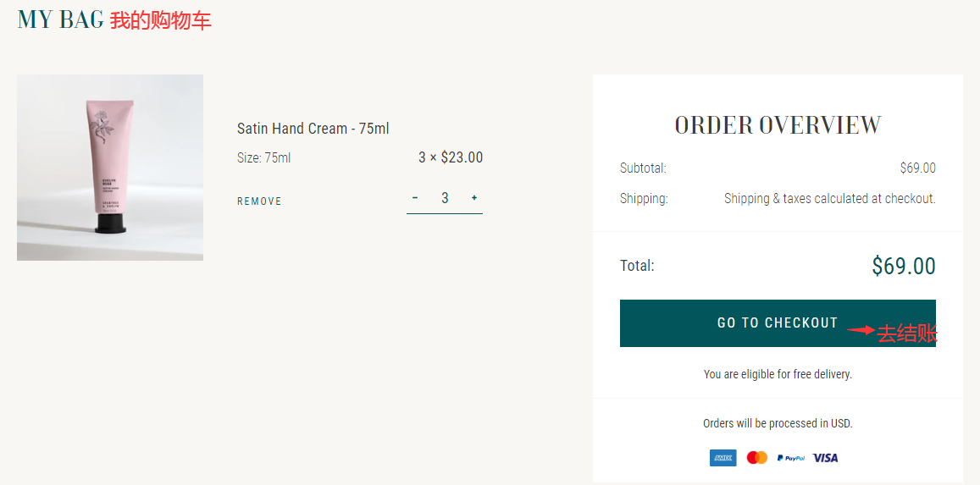Increase hand cream quantity with plus
Viewport: 980px width, 485px height.
[x=474, y=198]
